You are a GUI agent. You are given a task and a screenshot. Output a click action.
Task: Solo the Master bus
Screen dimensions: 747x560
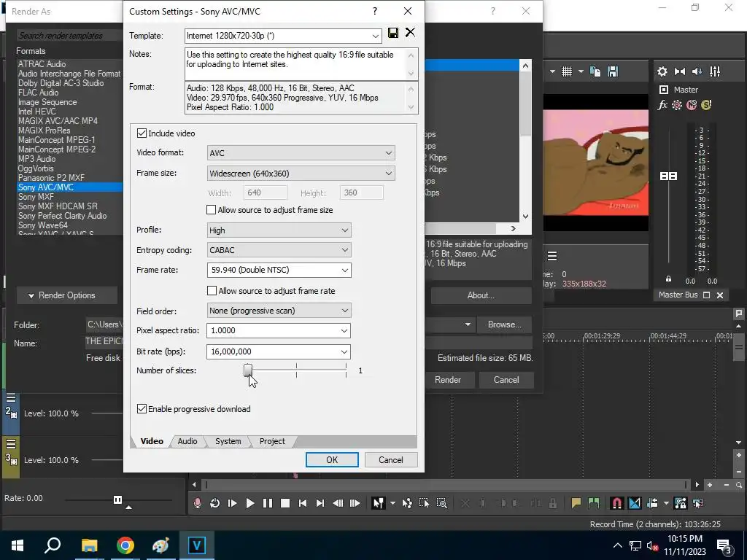point(706,105)
